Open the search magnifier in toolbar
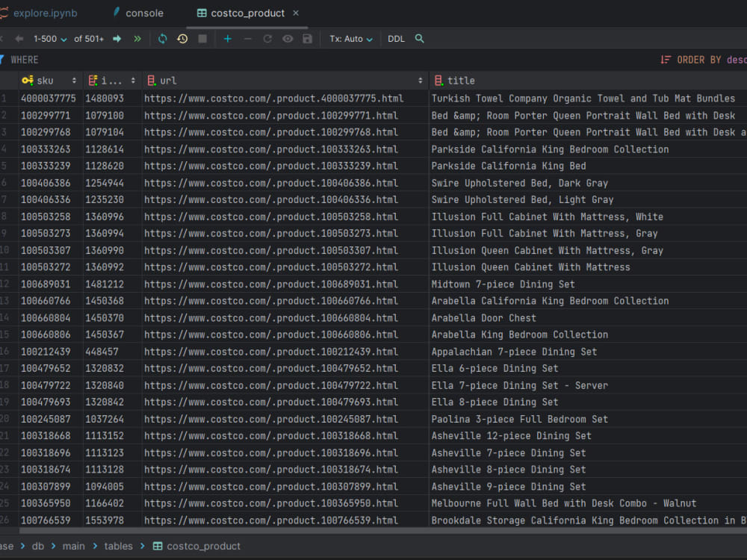The height and width of the screenshot is (560, 747). (419, 39)
